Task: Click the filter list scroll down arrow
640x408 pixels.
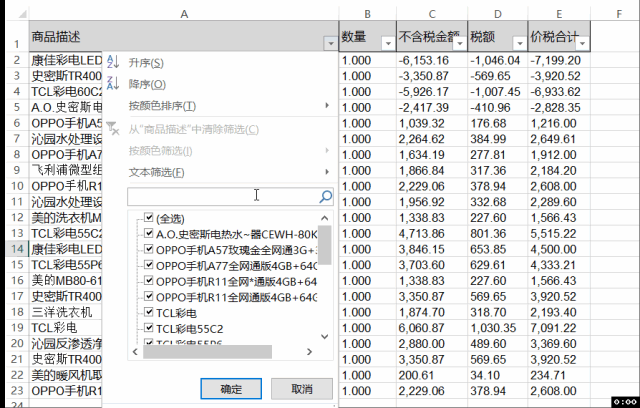Action: click(324, 337)
